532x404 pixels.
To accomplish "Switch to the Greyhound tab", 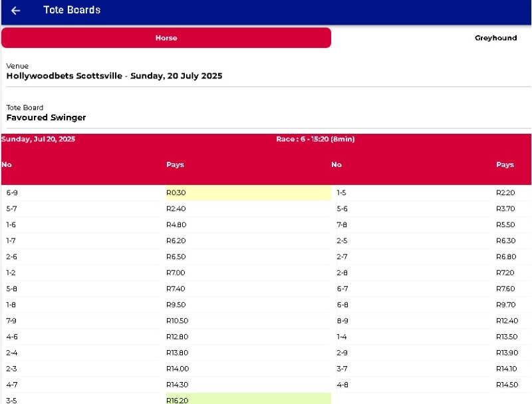I will pos(495,38).
